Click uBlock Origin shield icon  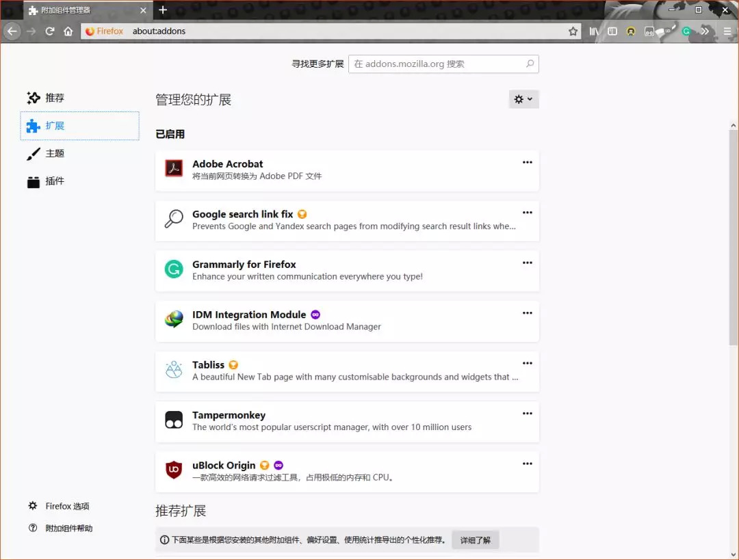(173, 470)
